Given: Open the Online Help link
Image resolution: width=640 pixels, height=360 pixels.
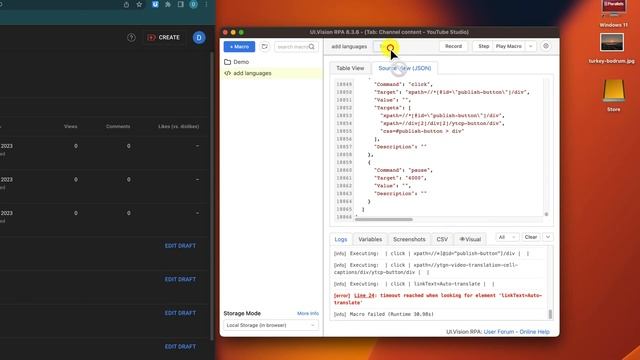Looking at the screenshot, I should click(534, 332).
